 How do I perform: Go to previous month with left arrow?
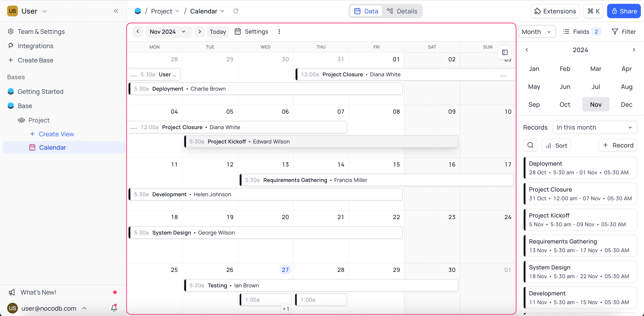pyautogui.click(x=138, y=32)
